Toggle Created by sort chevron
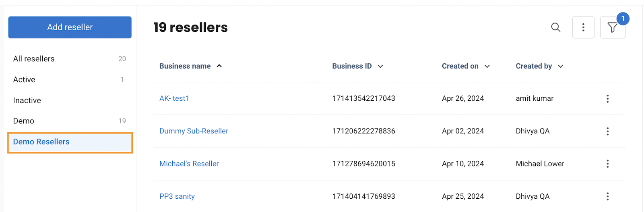This screenshot has width=644, height=212. tap(560, 66)
